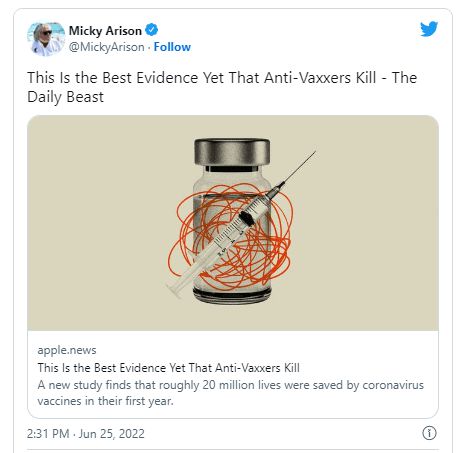Click the blue verified checkmark badge
The width and height of the screenshot is (470, 453).
[152, 30]
